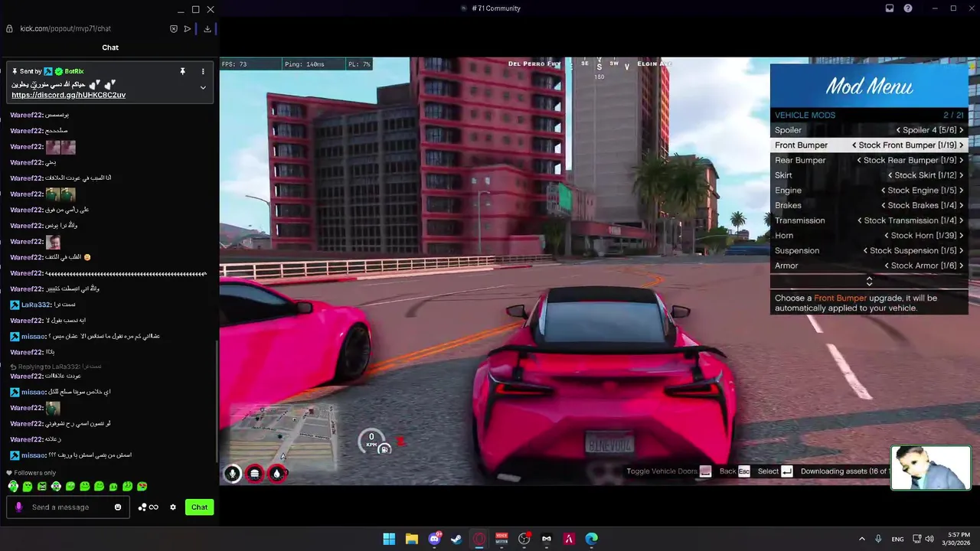Click the Ping: 140ms readout
Viewport: 980px width, 551px height.
click(x=304, y=64)
